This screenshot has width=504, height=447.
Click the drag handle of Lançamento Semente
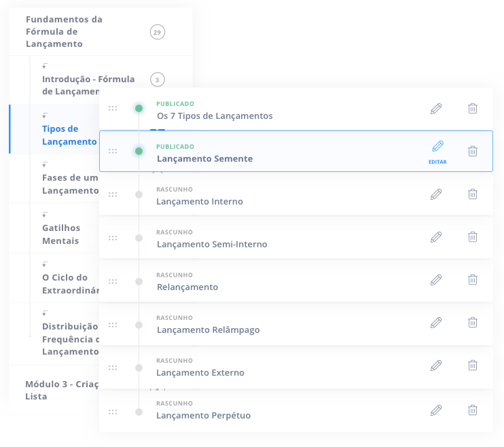click(113, 151)
